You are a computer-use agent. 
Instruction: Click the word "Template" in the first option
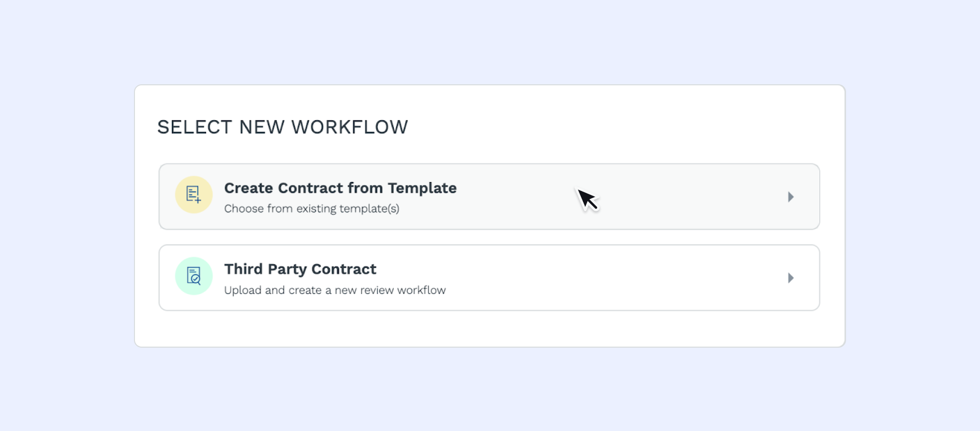coord(422,188)
